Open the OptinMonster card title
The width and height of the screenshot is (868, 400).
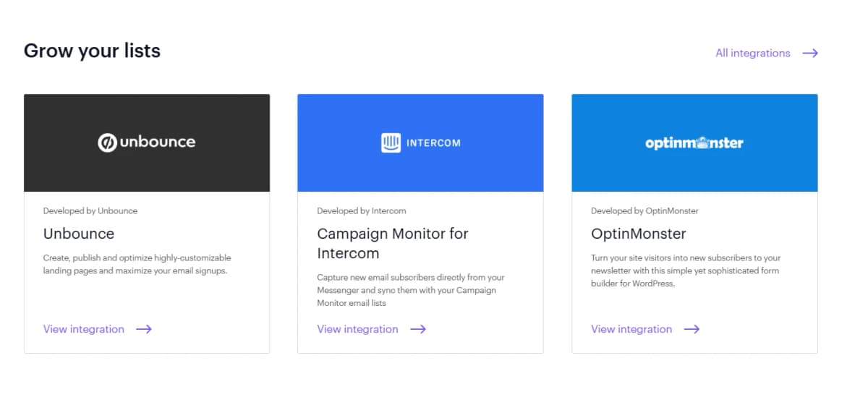[x=639, y=234]
